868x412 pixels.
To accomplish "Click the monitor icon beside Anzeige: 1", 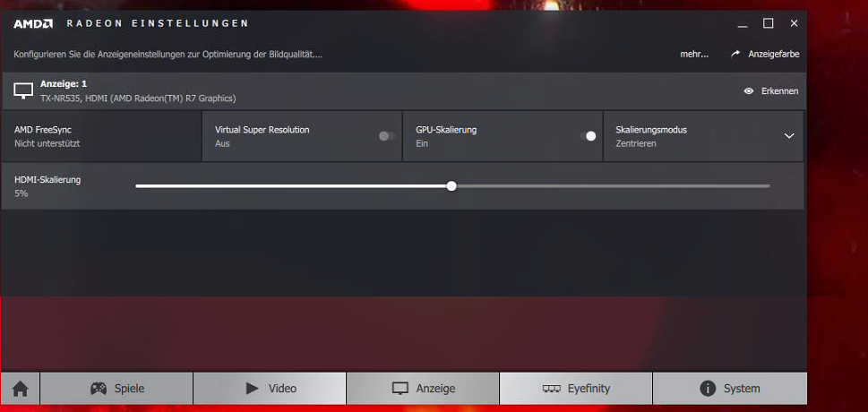I will 23,91.
